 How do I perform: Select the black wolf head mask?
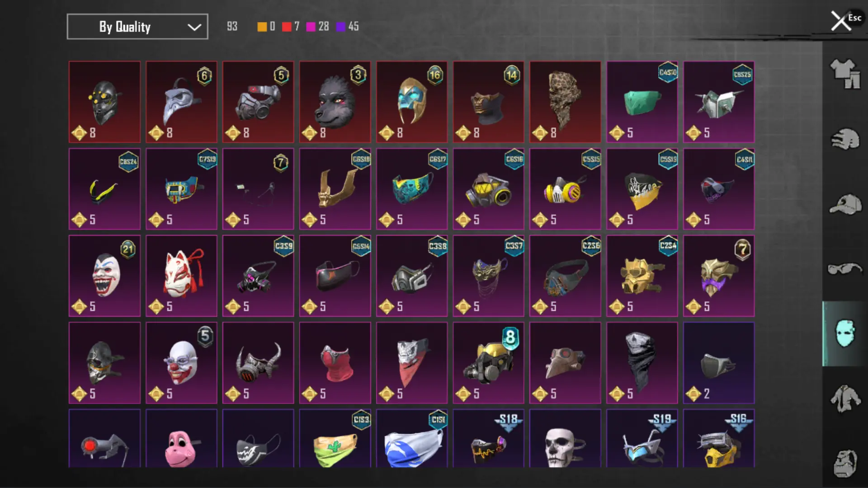click(335, 102)
